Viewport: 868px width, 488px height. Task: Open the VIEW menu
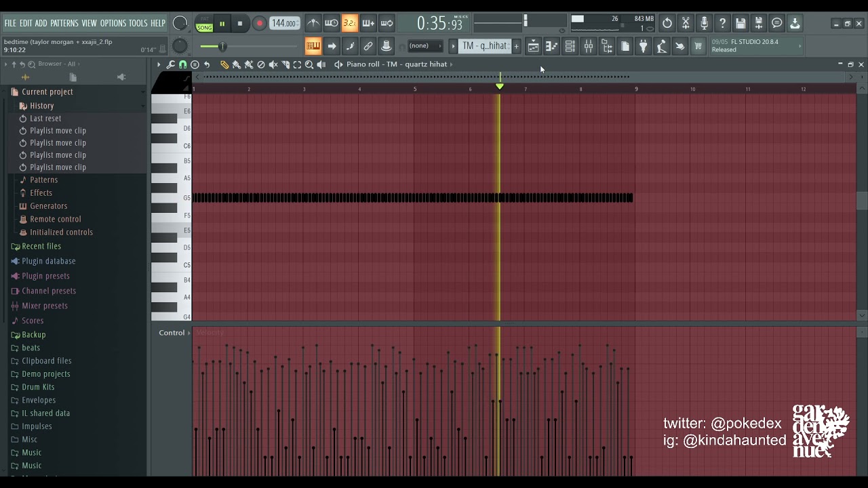90,23
